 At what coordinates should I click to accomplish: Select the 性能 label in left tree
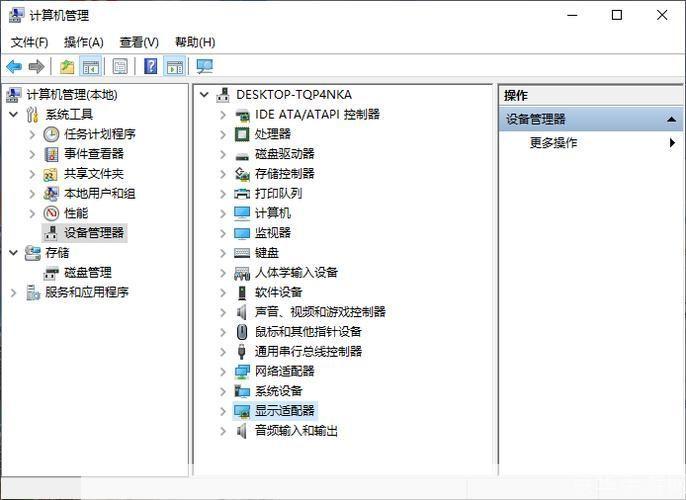tap(76, 213)
